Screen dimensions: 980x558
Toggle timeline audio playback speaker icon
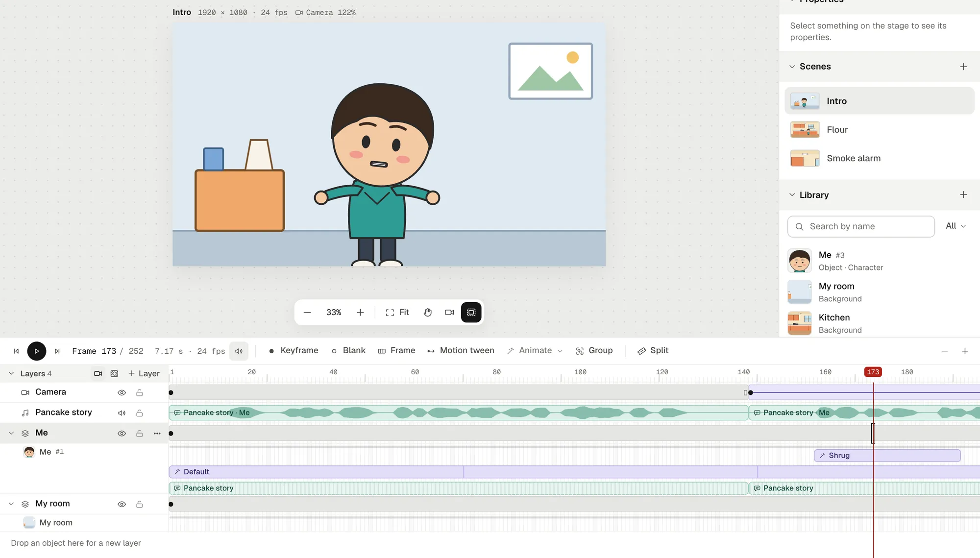click(239, 351)
